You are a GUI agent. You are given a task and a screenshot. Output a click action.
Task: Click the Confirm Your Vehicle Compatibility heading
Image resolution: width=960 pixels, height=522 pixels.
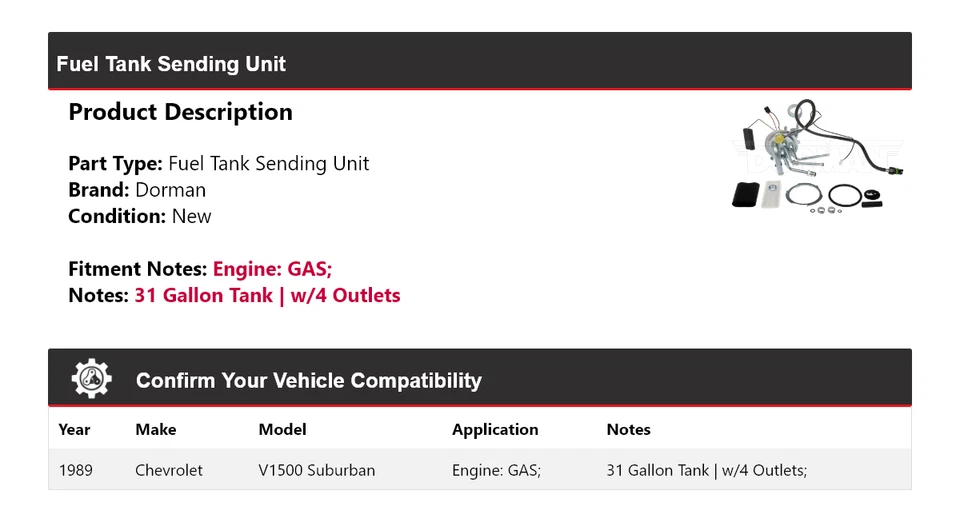(x=308, y=381)
